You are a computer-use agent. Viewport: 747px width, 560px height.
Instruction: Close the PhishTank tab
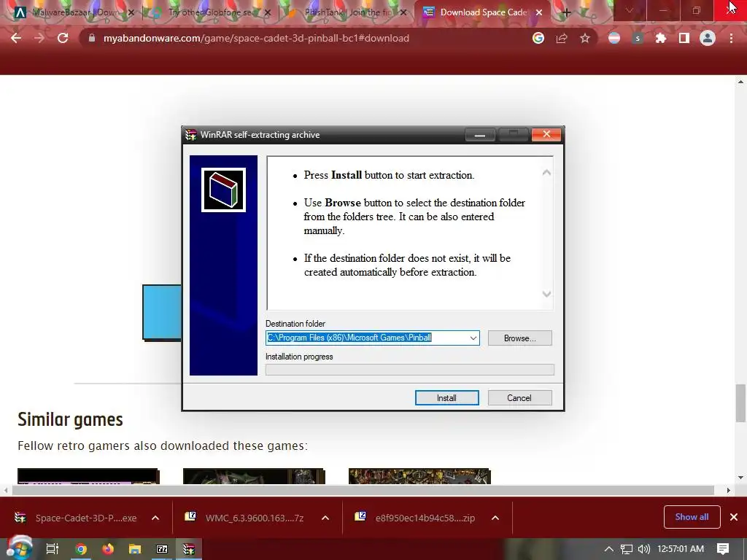(403, 12)
